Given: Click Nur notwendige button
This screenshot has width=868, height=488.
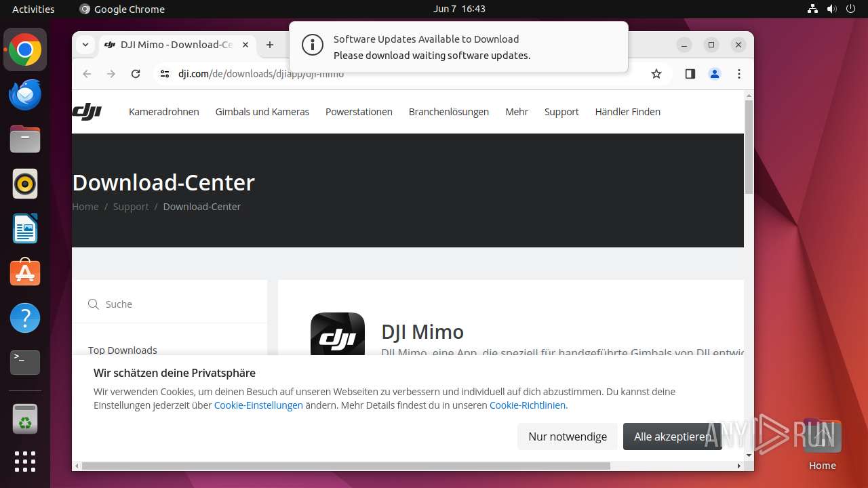Looking at the screenshot, I should pyautogui.click(x=568, y=436).
